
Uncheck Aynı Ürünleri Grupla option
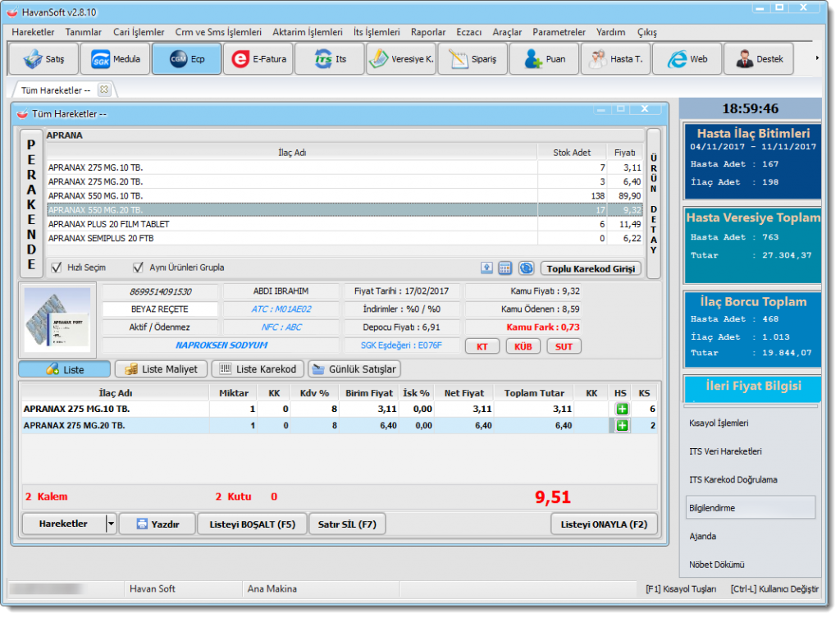[x=138, y=268]
